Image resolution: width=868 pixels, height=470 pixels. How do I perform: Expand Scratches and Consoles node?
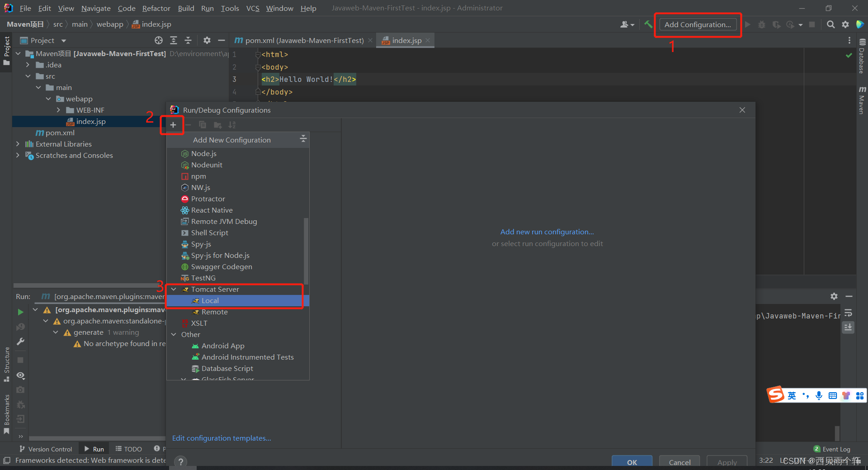pos(18,155)
